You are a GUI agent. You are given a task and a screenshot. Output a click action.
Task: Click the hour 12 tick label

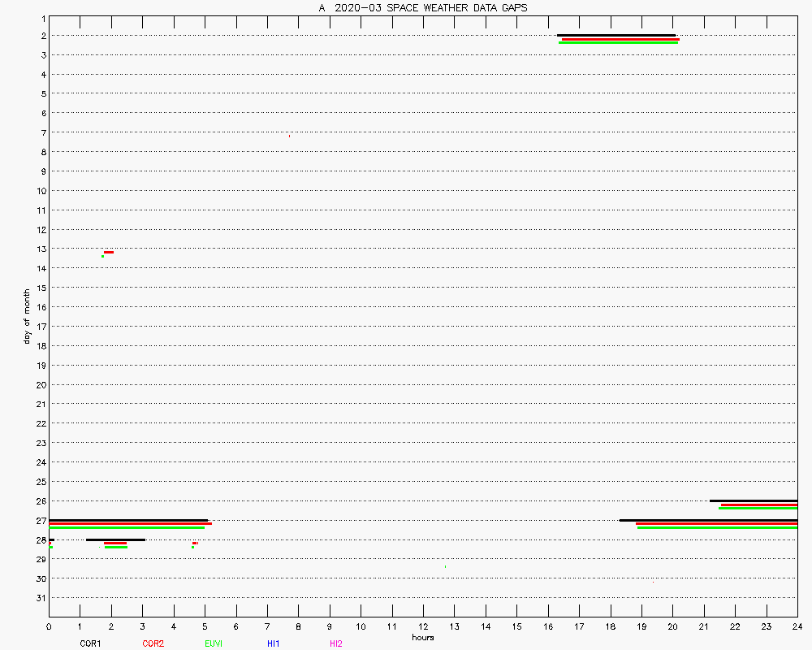[x=423, y=626]
